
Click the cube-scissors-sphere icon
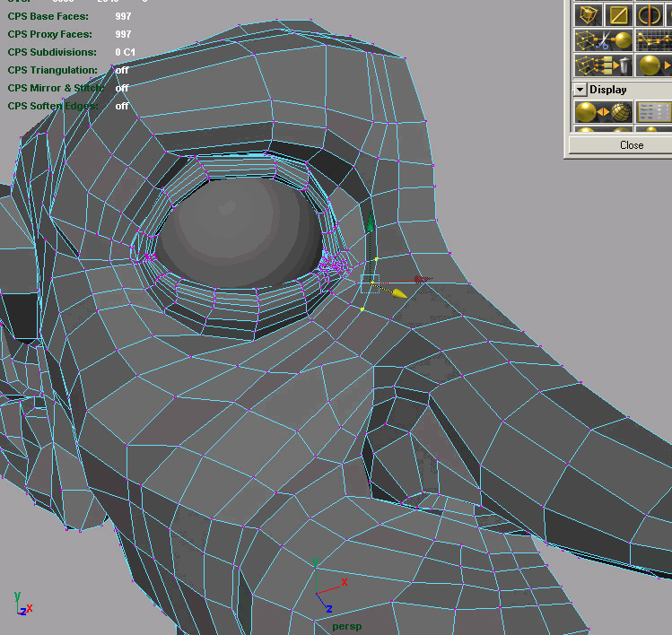point(602,40)
